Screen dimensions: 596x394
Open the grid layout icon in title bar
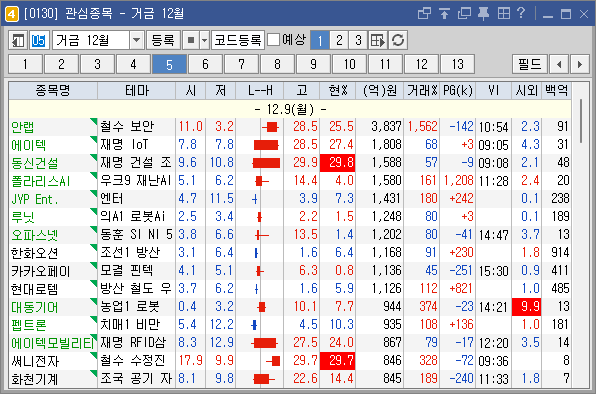504,14
